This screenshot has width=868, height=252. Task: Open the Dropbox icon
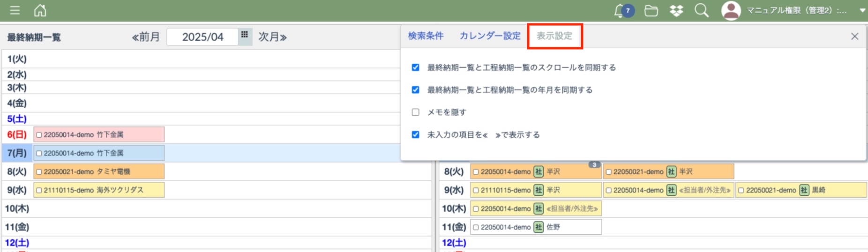(676, 10)
